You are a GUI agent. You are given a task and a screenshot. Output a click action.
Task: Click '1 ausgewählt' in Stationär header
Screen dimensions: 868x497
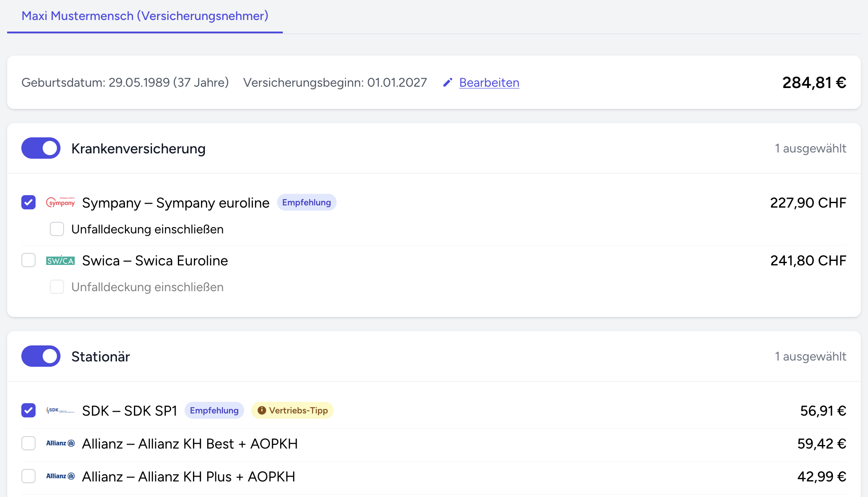[810, 357]
